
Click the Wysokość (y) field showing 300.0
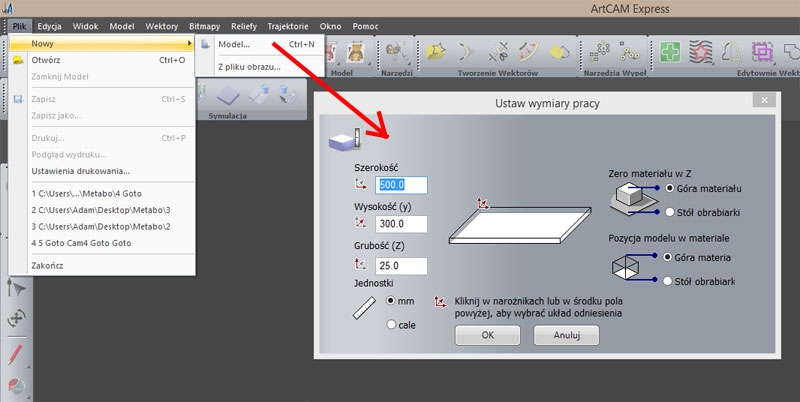[x=402, y=224]
